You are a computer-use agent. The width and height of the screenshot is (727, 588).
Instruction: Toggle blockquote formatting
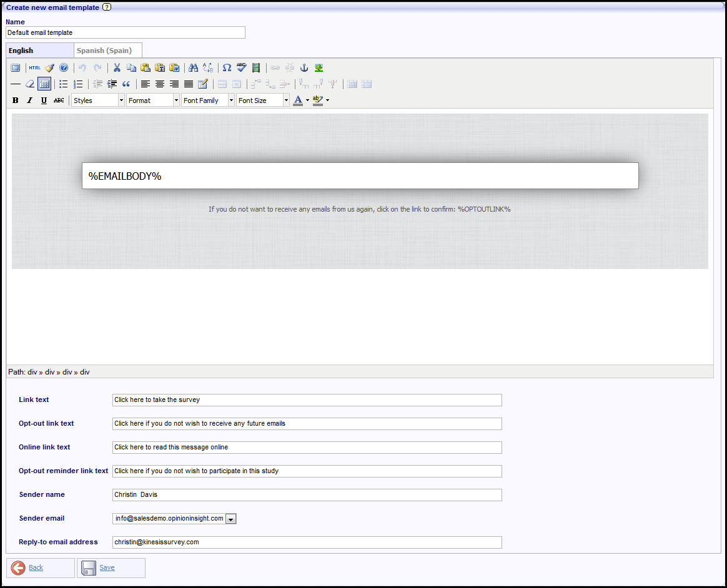(126, 84)
